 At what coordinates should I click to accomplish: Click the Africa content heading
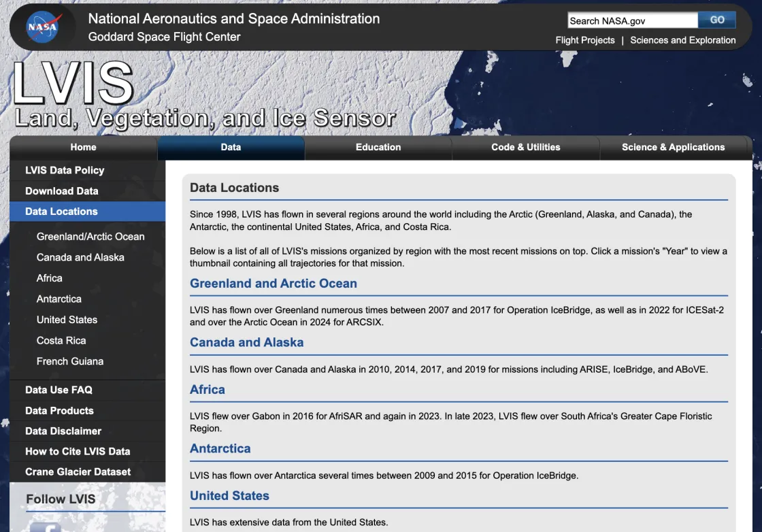[207, 390]
